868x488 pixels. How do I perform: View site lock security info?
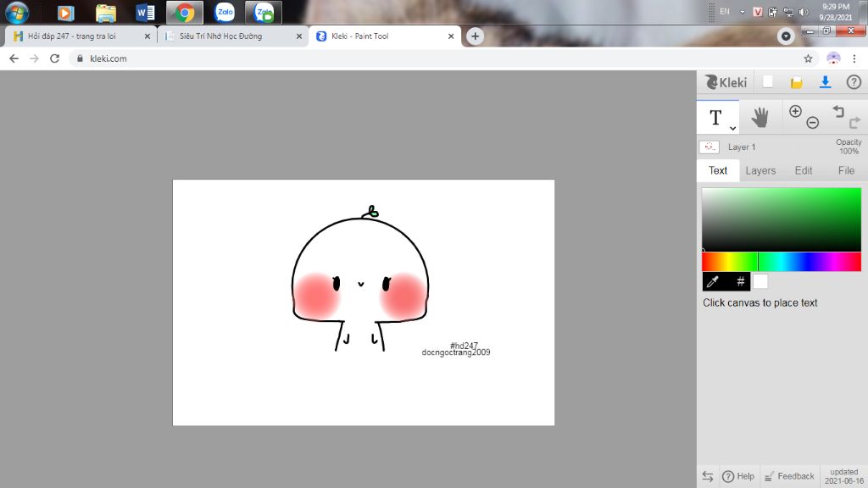pyautogui.click(x=81, y=58)
